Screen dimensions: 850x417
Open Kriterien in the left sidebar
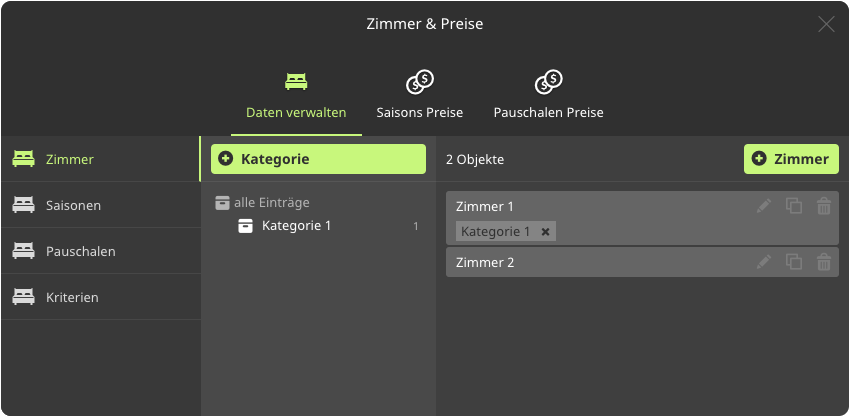72,297
